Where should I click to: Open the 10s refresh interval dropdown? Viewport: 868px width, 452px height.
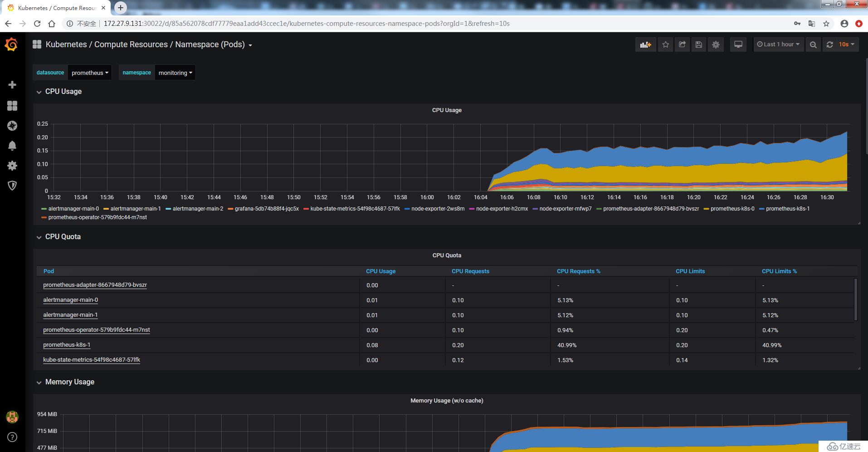pos(846,44)
